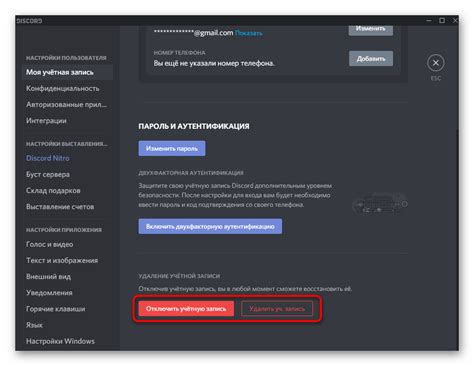
Task: Maximize the Discord window
Action: [442, 21]
